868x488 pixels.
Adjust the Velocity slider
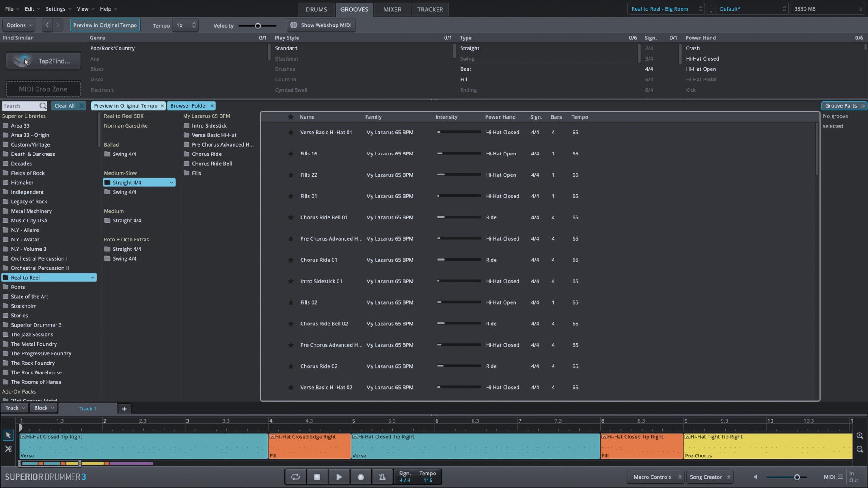(257, 26)
